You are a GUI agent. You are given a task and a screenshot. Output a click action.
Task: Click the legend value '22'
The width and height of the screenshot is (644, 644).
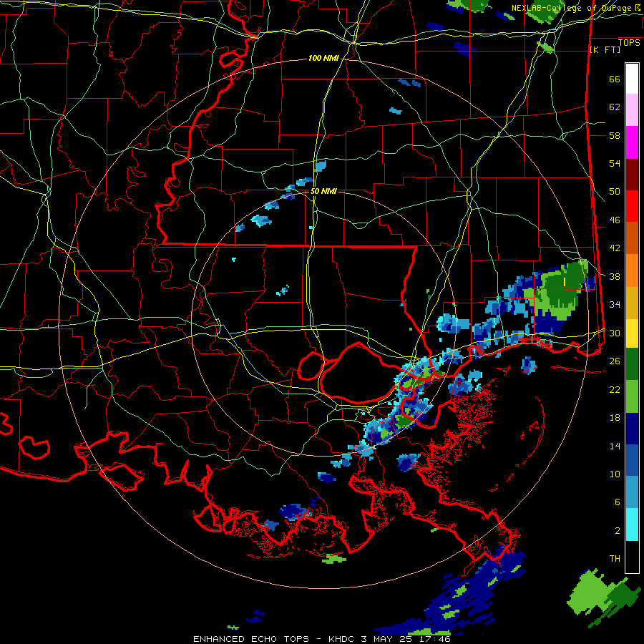[615, 390]
